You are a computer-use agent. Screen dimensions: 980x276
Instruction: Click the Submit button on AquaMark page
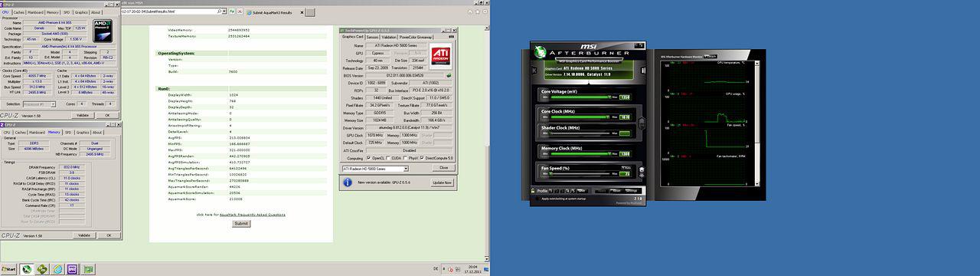click(241, 223)
